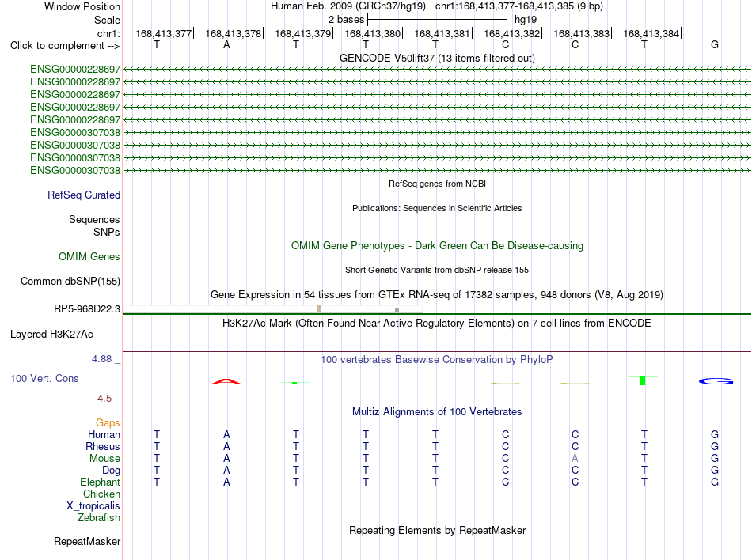This screenshot has height=560, width=752.
Task: Click the A base in the Rhesus alignment row
Action: click(x=226, y=446)
